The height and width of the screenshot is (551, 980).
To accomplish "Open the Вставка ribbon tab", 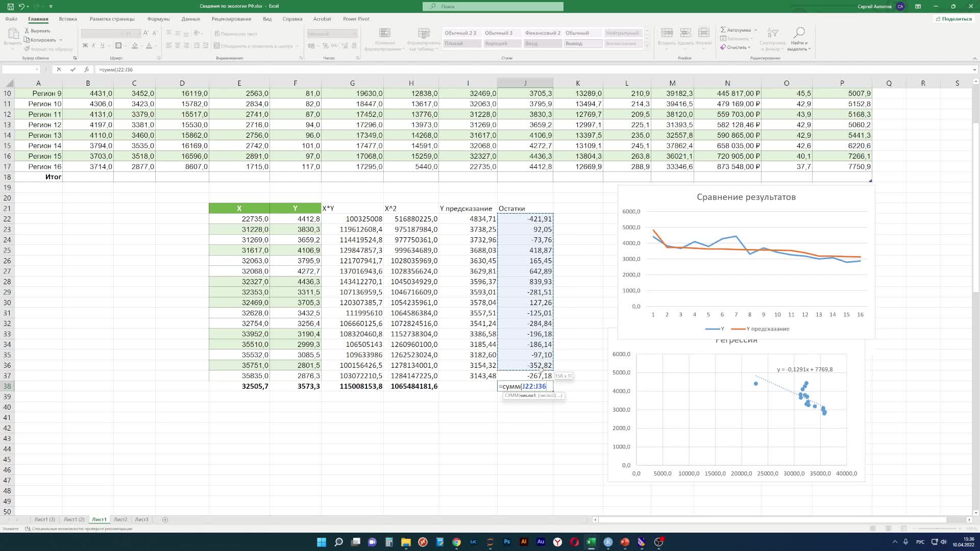I will pyautogui.click(x=68, y=19).
